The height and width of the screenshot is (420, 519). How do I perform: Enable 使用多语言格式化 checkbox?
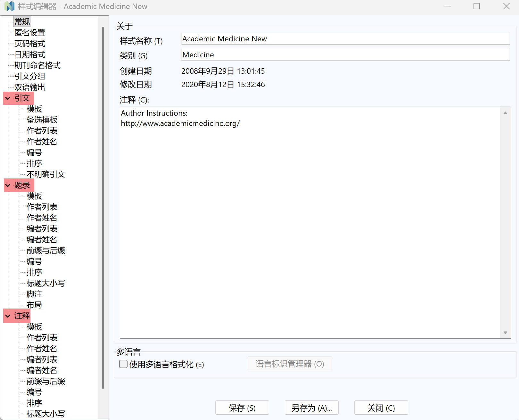point(123,364)
